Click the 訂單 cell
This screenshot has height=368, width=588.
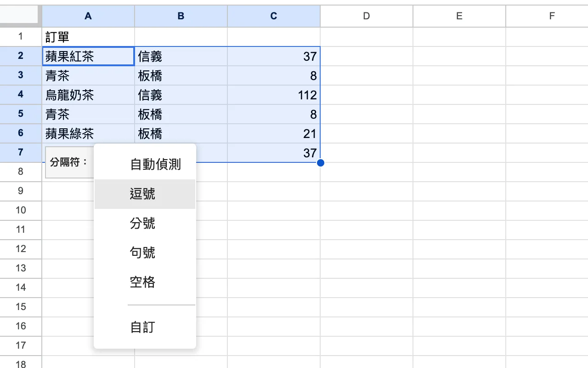coord(88,37)
